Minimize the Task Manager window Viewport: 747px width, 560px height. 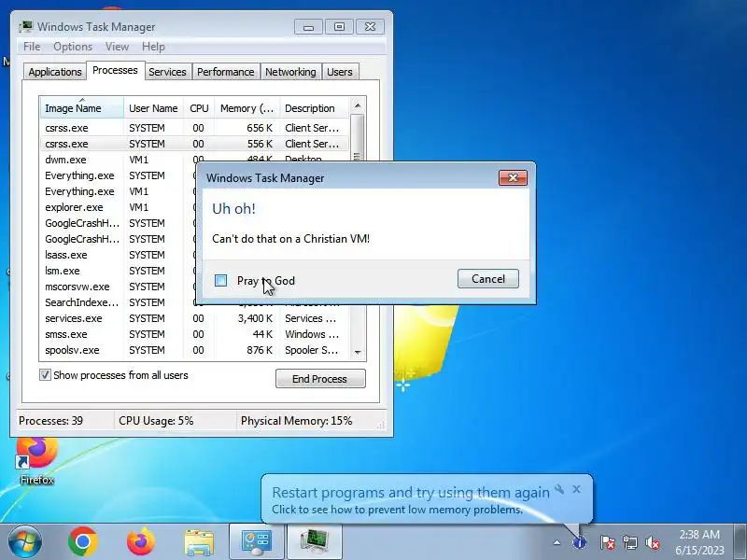pyautogui.click(x=309, y=27)
